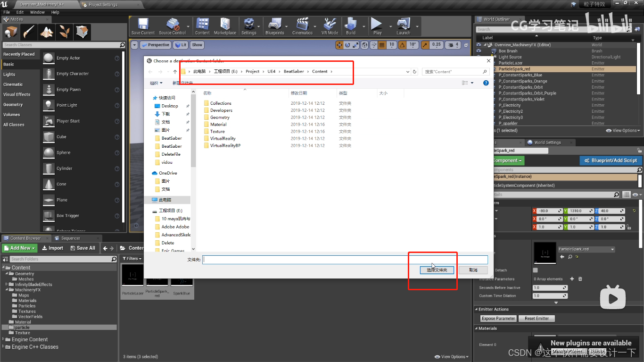Open Help menu

click(x=55, y=12)
